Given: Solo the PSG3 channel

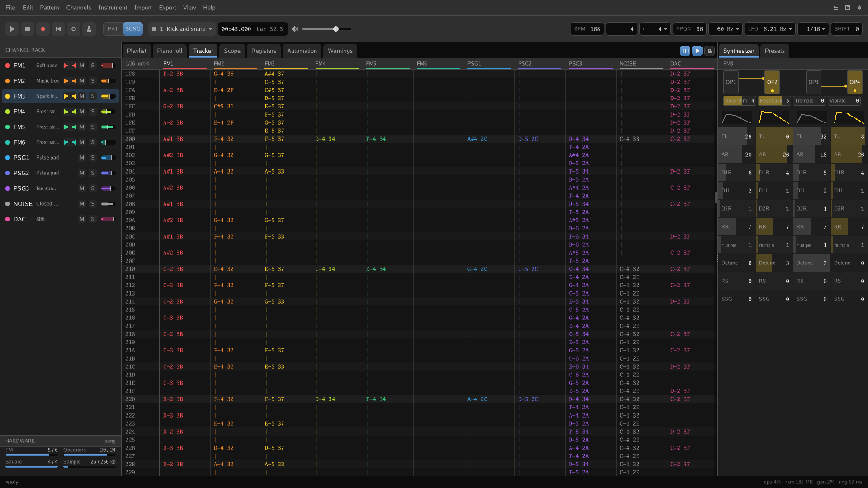Looking at the screenshot, I should (93, 188).
